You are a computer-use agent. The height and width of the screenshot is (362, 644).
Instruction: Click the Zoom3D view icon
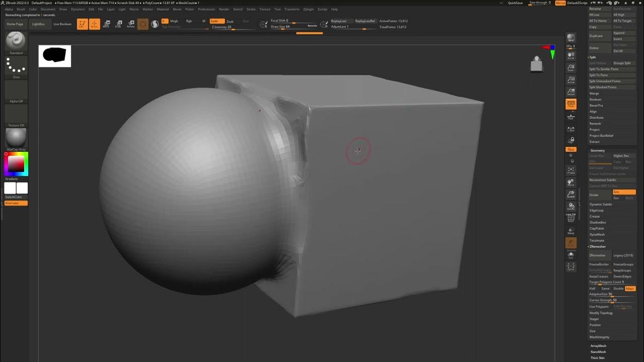[571, 194]
